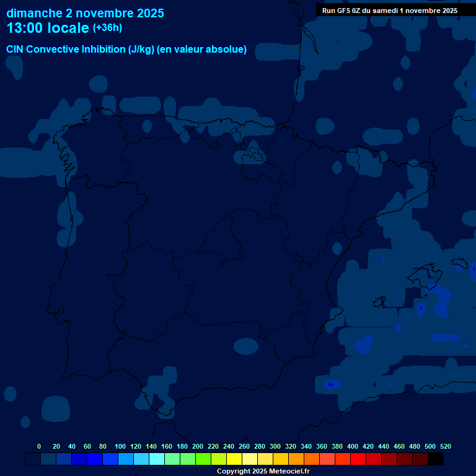
Task: Click the legend value "400"
Action: [x=353, y=446]
